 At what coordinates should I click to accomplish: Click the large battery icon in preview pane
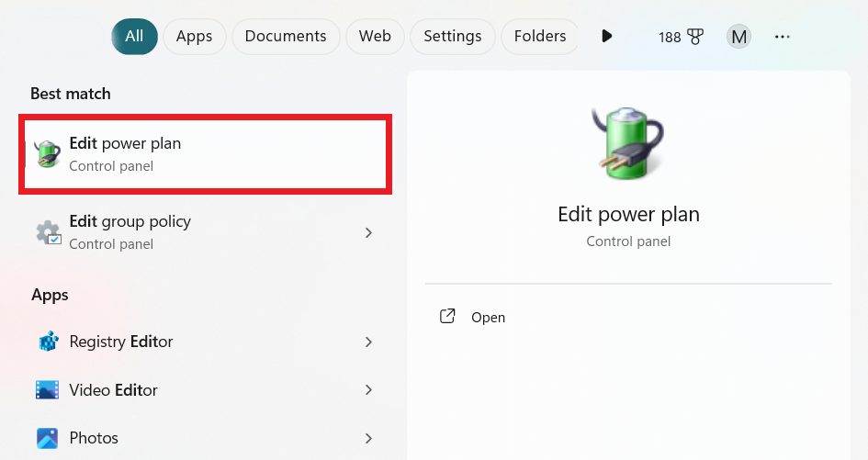(628, 142)
